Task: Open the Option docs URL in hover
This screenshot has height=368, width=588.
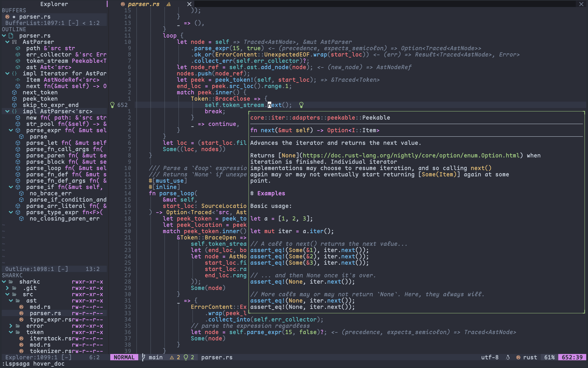Action: 411,156
